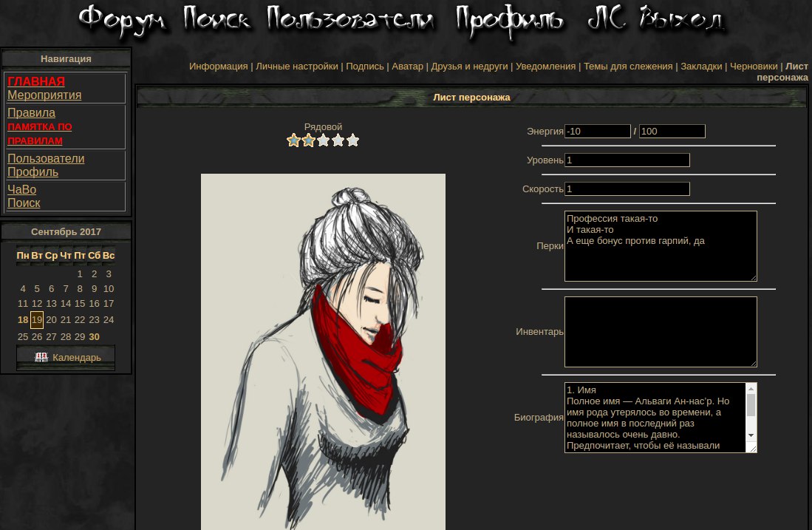The image size is (812, 530).
Task: Open Пользователи link in sidebar
Action: click(46, 158)
